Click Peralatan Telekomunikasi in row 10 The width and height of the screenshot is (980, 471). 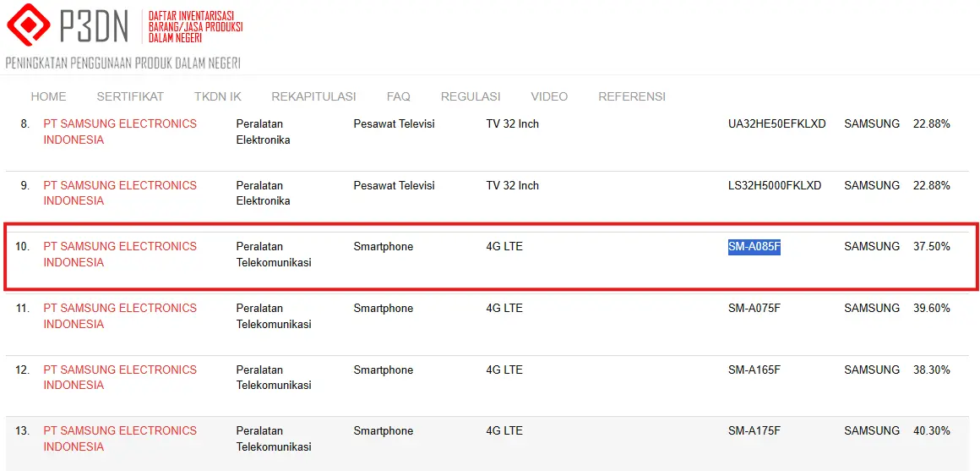[x=274, y=255]
